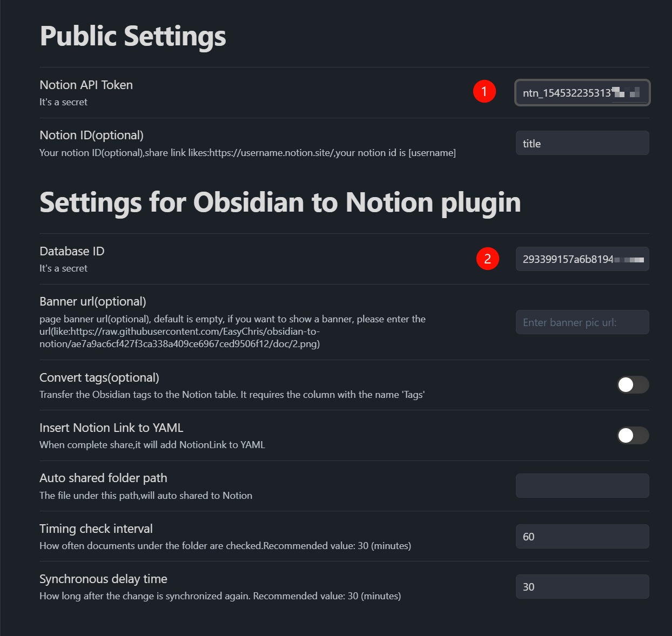Image resolution: width=672 pixels, height=636 pixels.
Task: Click the 'Notion ID(optional)' label
Action: [x=91, y=136]
